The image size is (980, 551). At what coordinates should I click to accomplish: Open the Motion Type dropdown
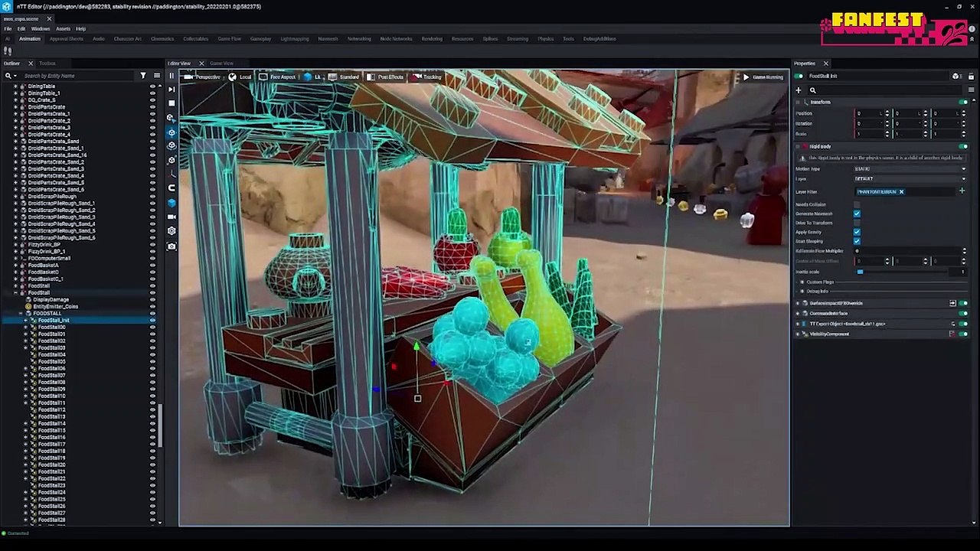pos(910,169)
